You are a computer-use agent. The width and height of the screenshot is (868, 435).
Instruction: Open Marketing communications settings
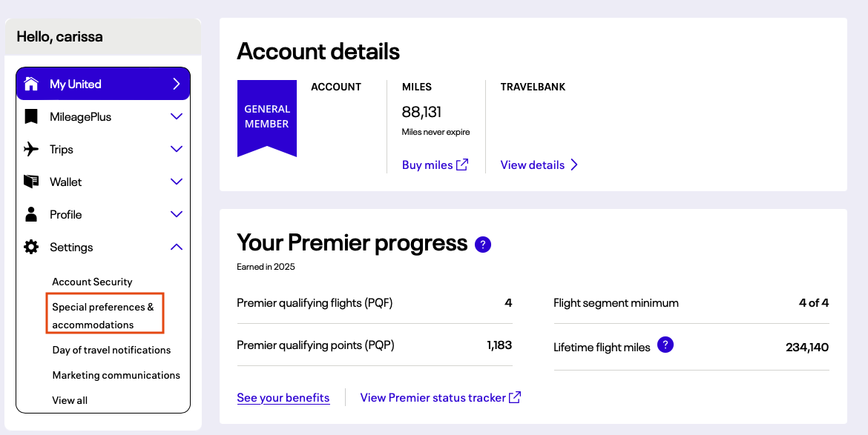pyautogui.click(x=116, y=375)
